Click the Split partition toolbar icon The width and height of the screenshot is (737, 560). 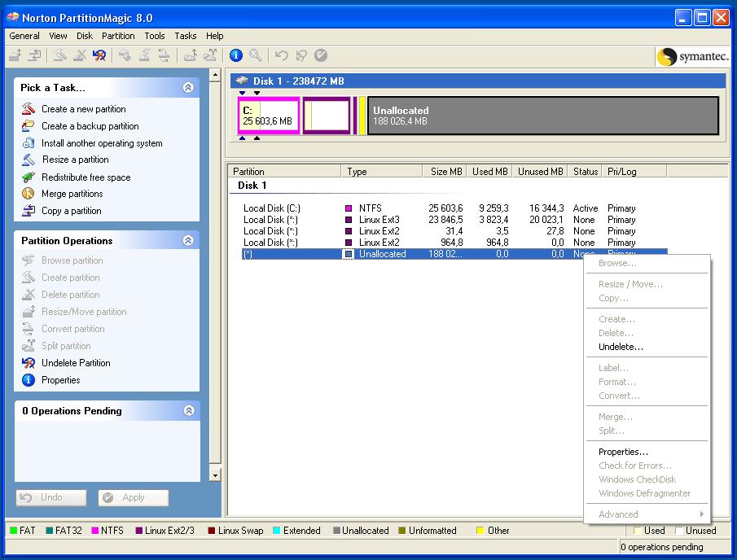[210, 55]
